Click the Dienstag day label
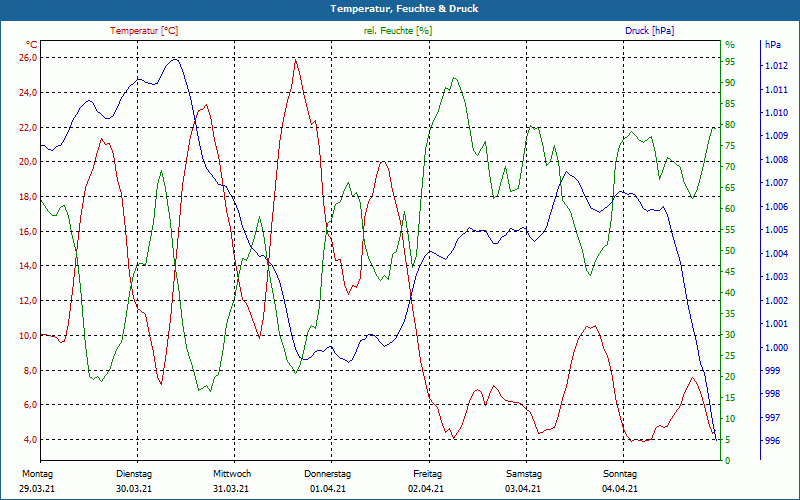The height and width of the screenshot is (500, 800). point(134,474)
